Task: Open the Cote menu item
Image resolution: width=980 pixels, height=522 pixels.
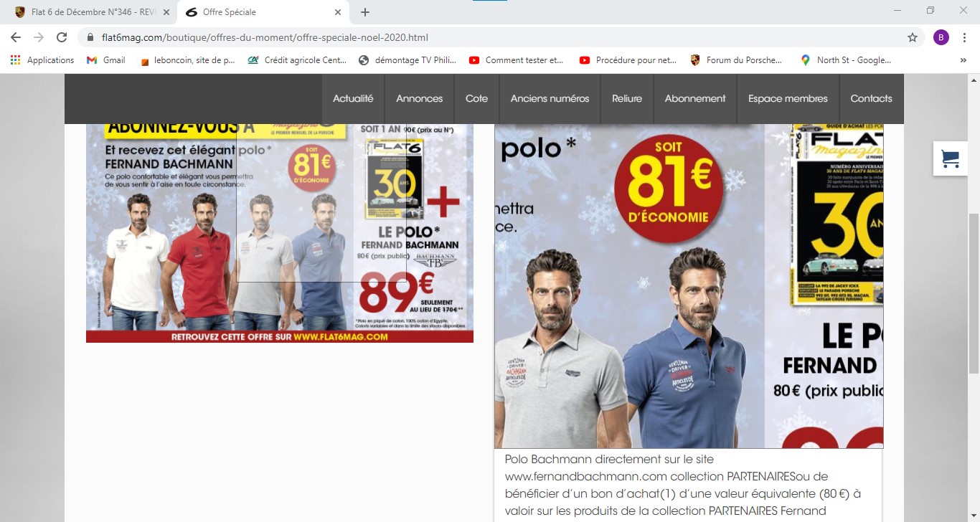Action: click(x=476, y=99)
